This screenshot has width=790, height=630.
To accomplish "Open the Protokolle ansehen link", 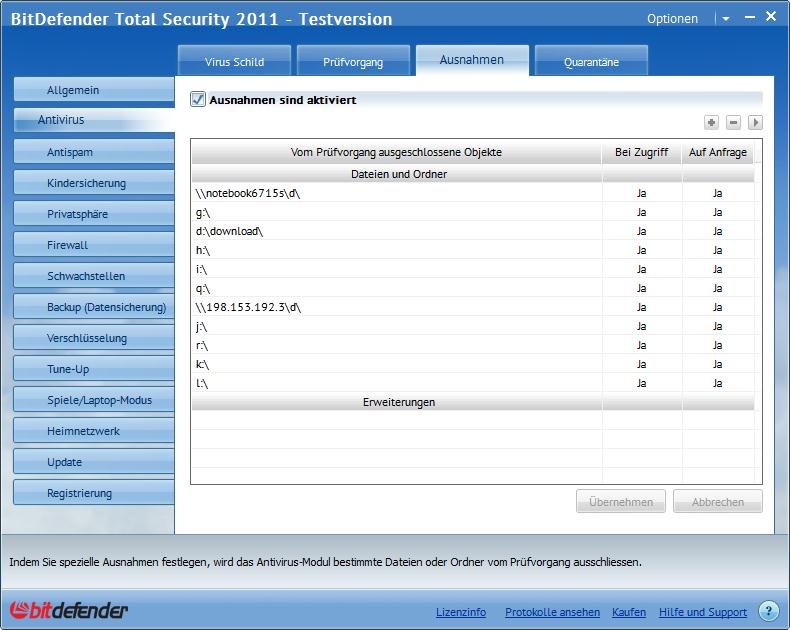I will pos(552,612).
